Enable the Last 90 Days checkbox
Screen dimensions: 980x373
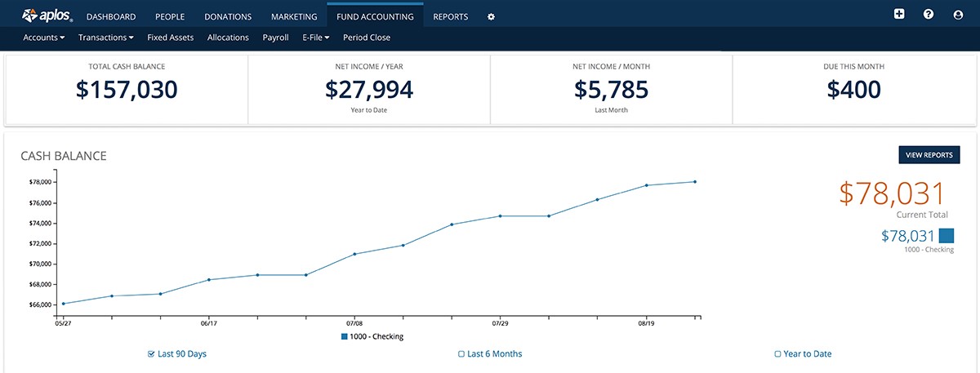(151, 354)
